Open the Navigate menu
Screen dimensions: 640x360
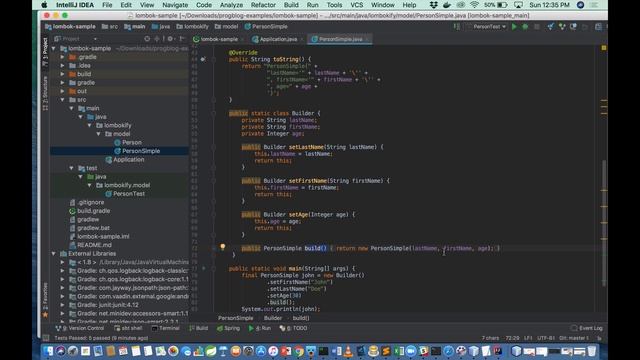[175, 5]
